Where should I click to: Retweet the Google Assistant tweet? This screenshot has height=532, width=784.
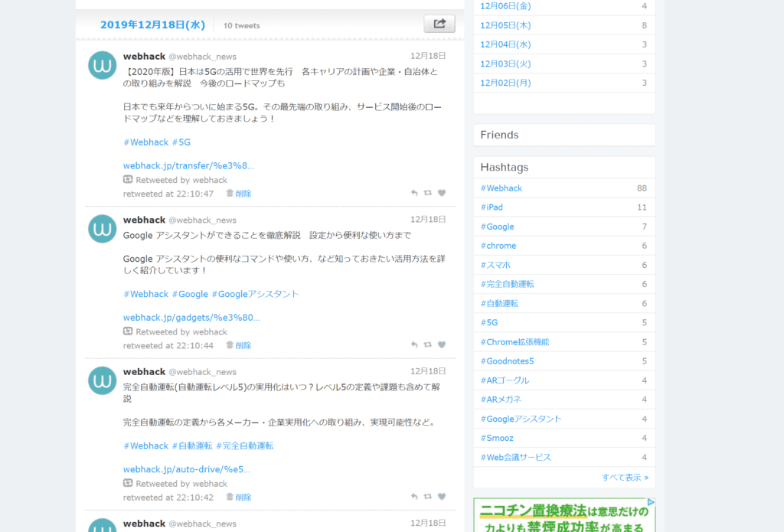(428, 345)
